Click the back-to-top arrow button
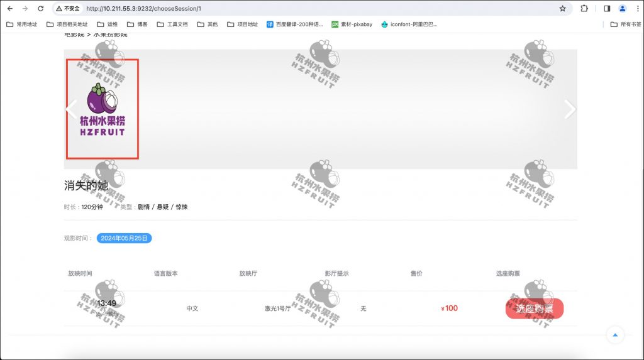Image resolution: width=644 pixels, height=360 pixels. pos(615,335)
